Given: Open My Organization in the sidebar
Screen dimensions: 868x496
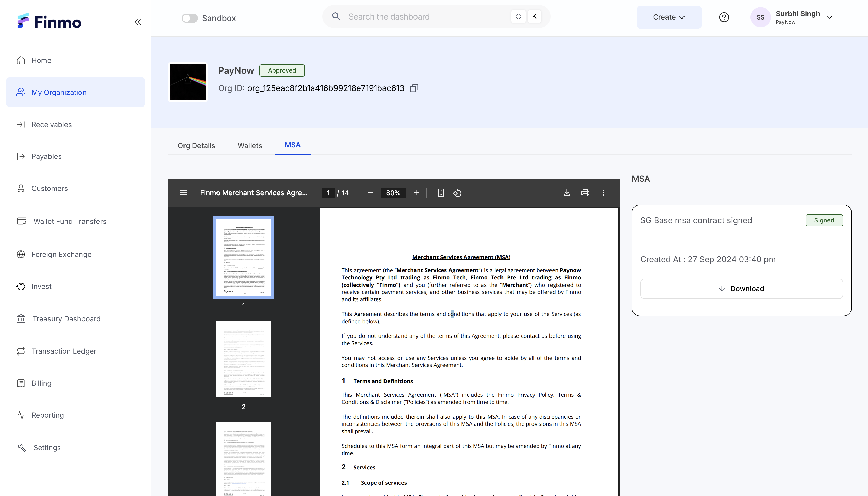Looking at the screenshot, I should [x=75, y=92].
